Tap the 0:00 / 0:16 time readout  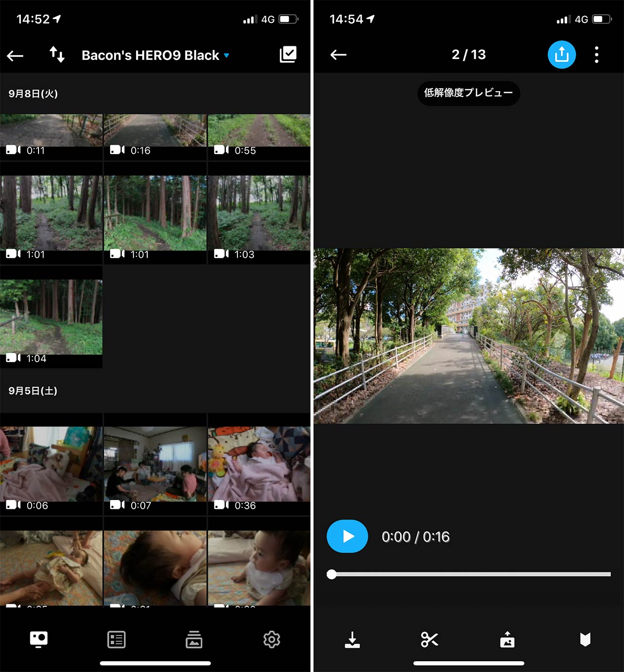[x=416, y=537]
